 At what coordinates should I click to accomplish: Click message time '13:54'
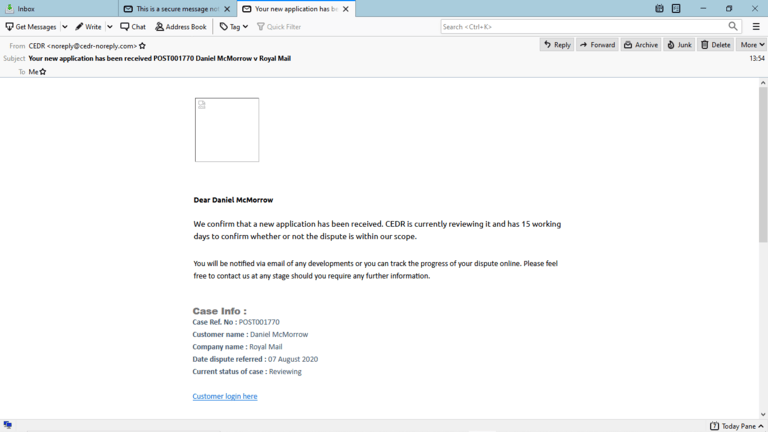[x=757, y=58]
